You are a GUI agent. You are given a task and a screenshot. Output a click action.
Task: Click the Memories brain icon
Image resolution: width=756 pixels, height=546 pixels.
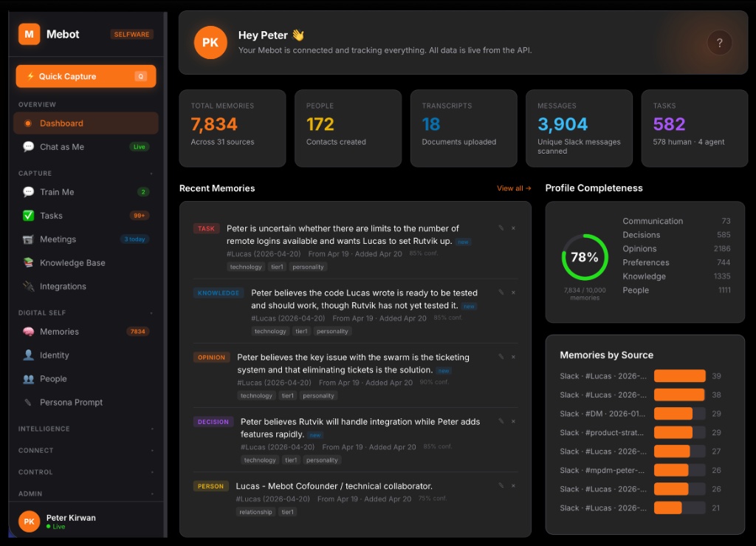click(29, 332)
